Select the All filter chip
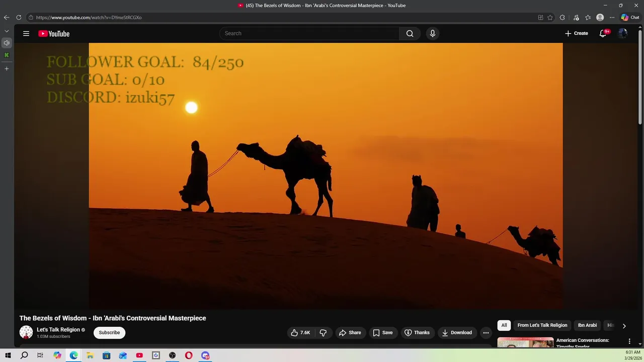 504,325
